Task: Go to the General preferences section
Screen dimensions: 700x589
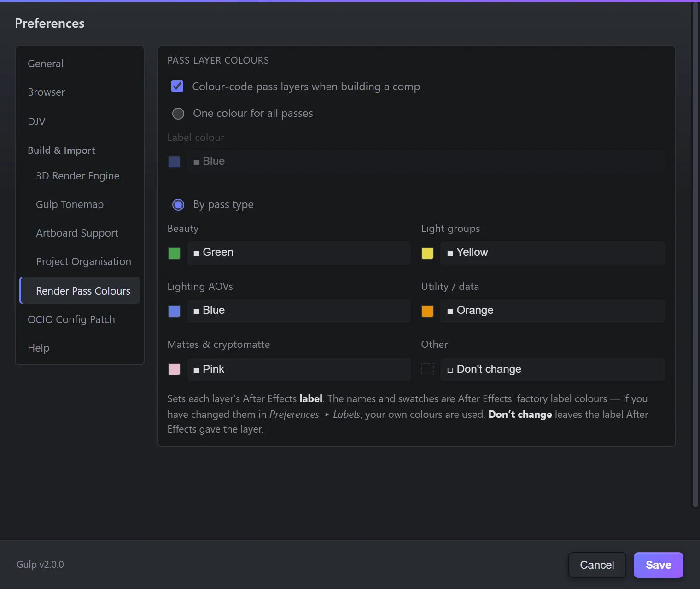Action: [x=80, y=64]
